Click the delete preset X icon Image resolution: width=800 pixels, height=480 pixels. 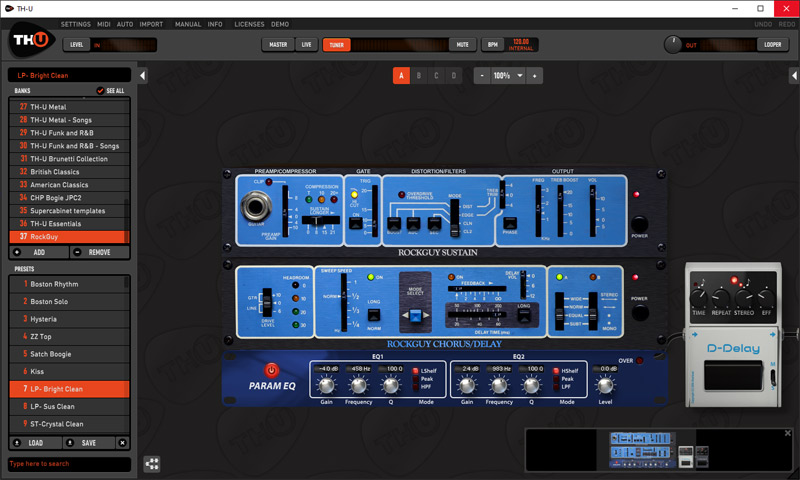pyautogui.click(x=122, y=443)
